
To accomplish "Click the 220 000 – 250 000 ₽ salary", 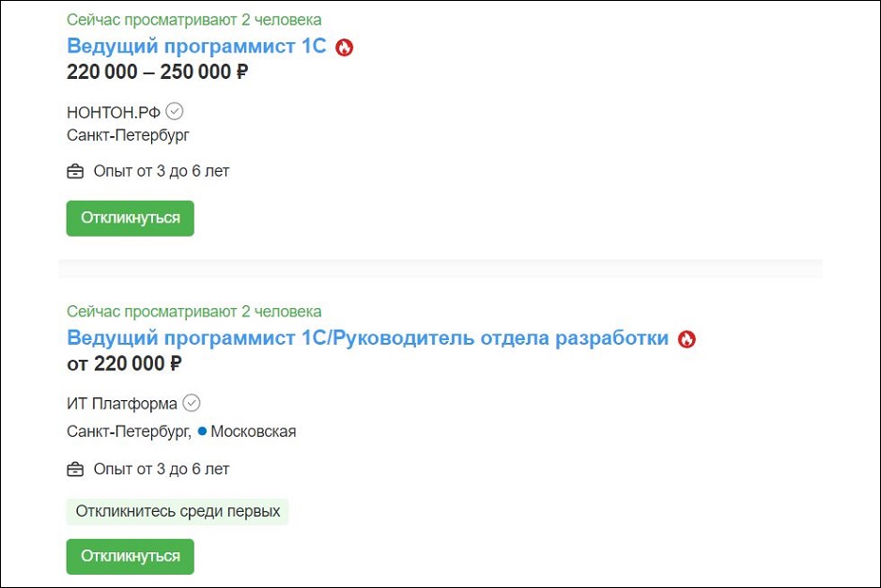I will [x=158, y=72].
